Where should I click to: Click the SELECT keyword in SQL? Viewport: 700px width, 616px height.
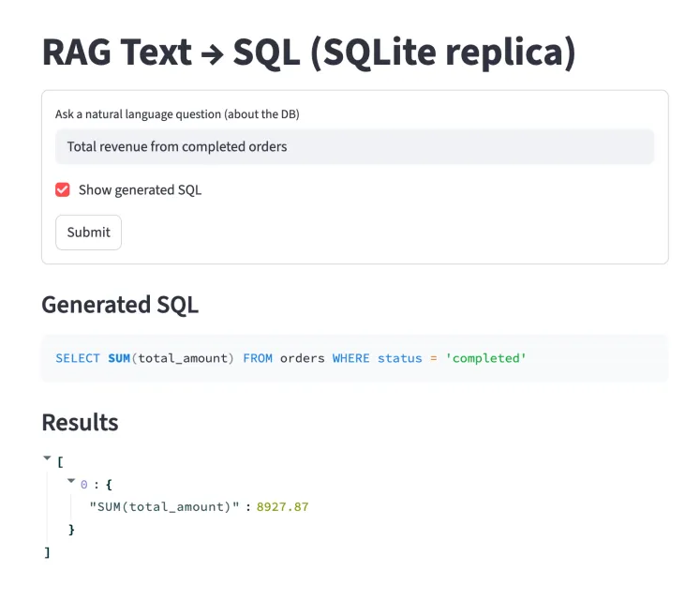[78, 358]
